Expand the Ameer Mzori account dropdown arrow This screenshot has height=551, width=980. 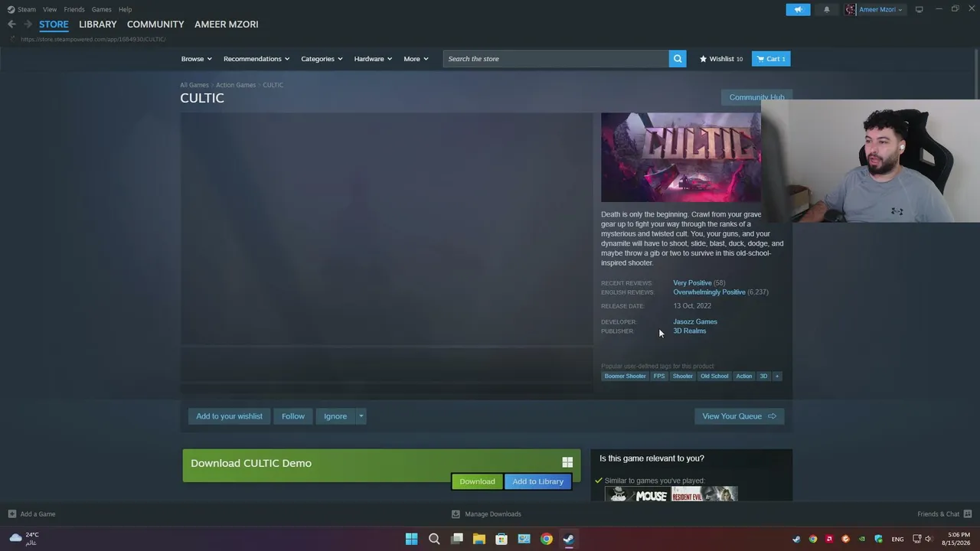[900, 10]
